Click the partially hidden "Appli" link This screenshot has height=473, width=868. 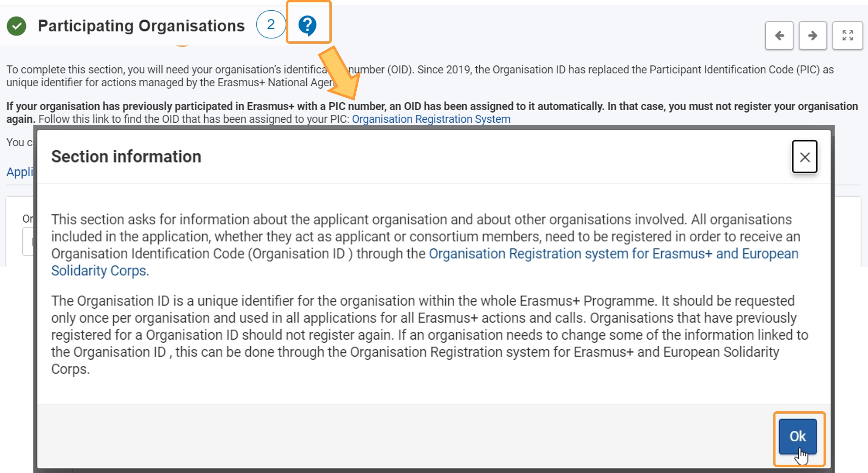pyautogui.click(x=20, y=172)
